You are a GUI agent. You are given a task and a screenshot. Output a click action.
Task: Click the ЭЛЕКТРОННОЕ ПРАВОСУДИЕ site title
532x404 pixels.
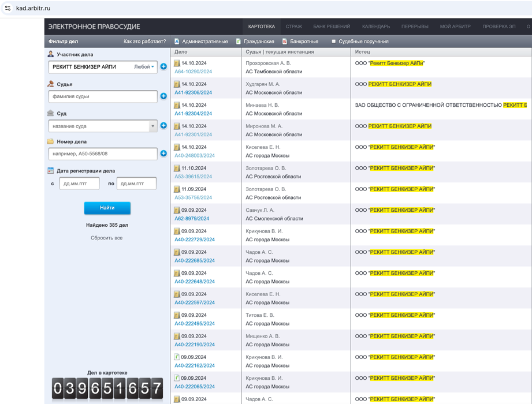[94, 27]
